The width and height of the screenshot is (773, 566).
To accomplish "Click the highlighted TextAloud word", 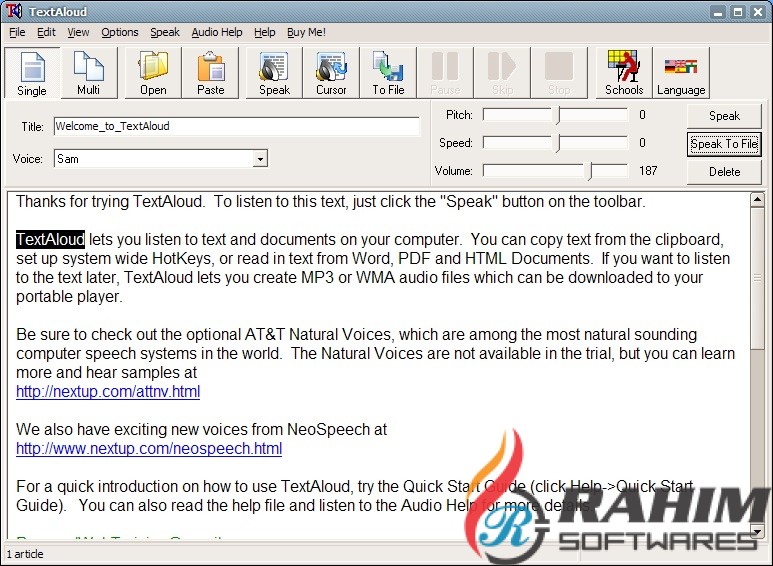I will pos(50,240).
